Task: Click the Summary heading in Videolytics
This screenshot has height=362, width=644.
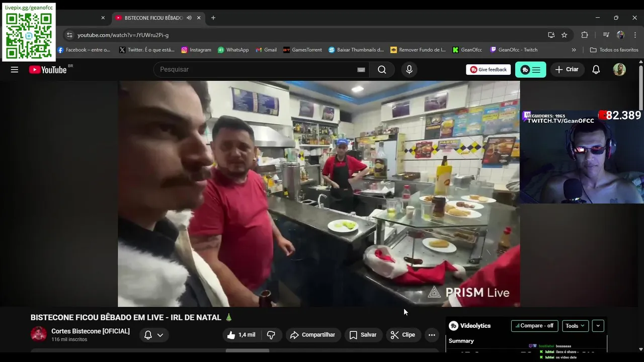Action: 461,341
